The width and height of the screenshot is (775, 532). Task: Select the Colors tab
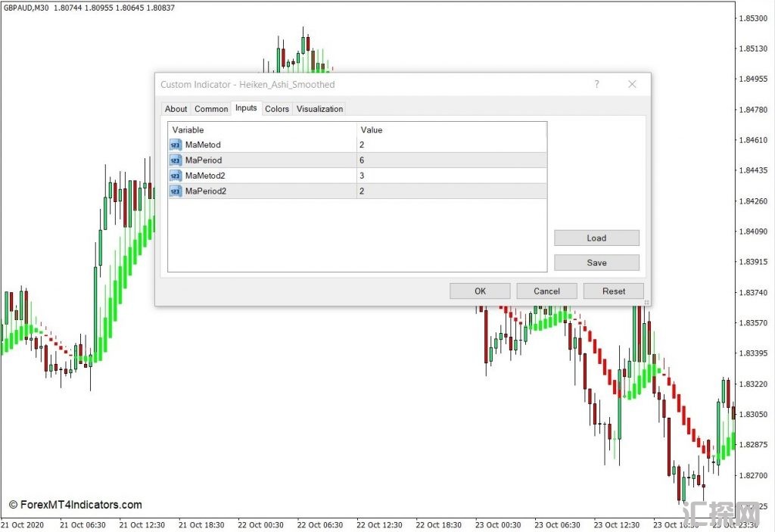click(x=277, y=109)
